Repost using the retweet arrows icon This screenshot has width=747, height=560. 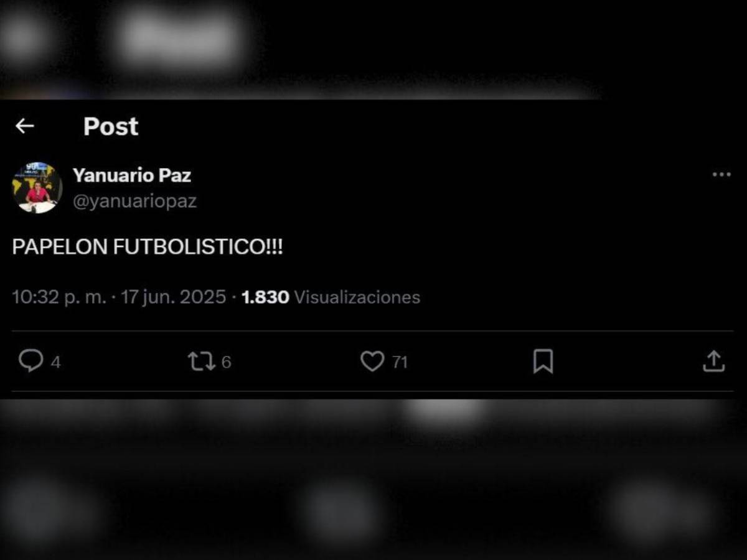coord(201,362)
